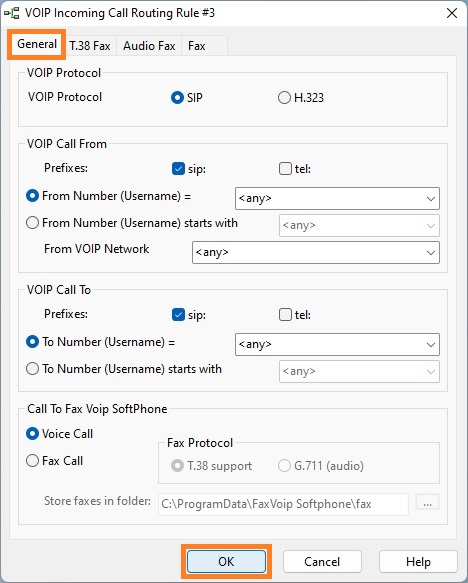Image resolution: width=468 pixels, height=583 pixels.
Task: Open Help for this dialog
Action: point(418,561)
